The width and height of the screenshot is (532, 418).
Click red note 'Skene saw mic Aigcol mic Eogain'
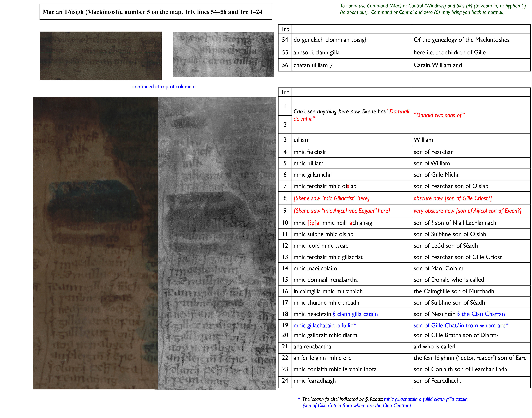tap(342, 211)
